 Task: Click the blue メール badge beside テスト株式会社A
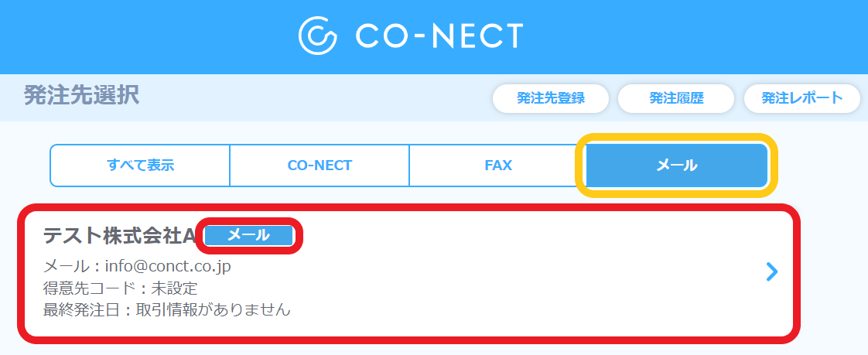(248, 235)
